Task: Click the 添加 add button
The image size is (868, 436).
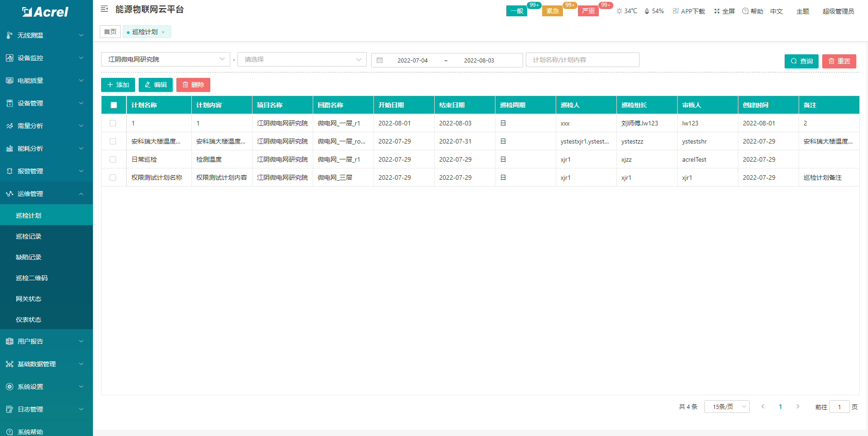Action: 118,85
